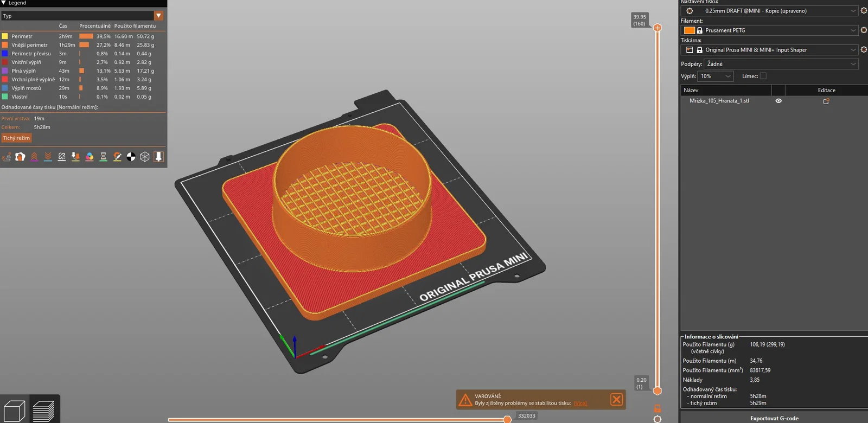The image size is (868, 423).
Task: Click the 83617,59 filament volume value
Action: (x=760, y=370)
